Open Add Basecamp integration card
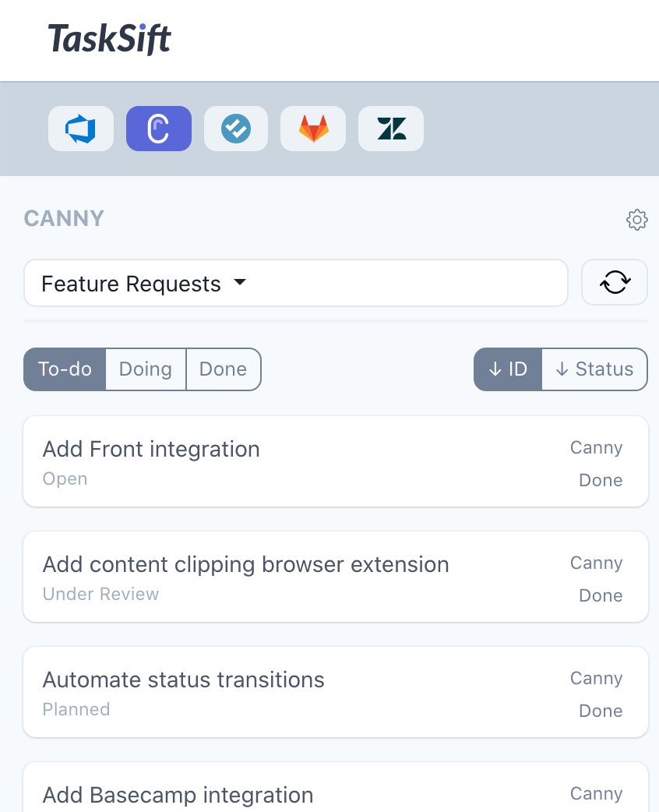The width and height of the screenshot is (659, 812). coord(336,787)
